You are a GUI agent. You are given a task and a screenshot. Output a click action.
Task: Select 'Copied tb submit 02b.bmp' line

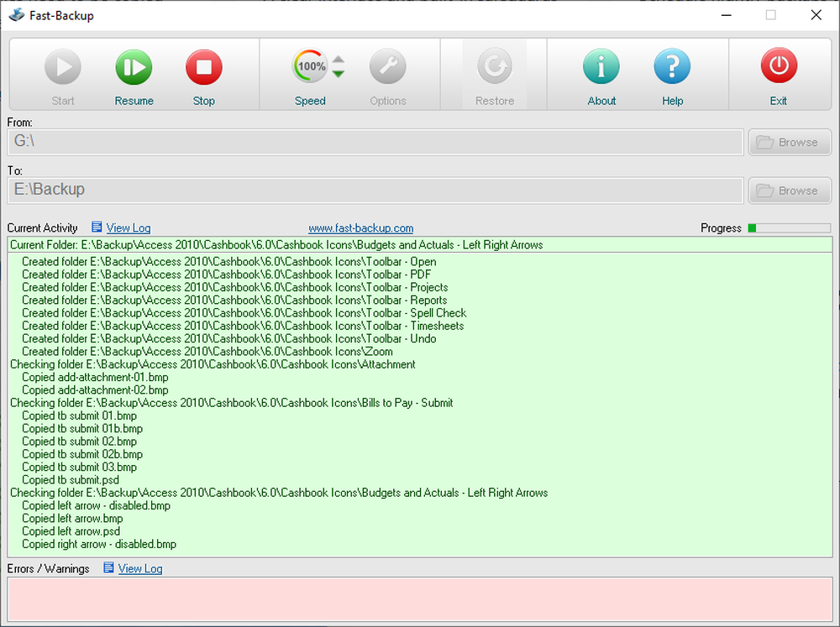click(82, 455)
